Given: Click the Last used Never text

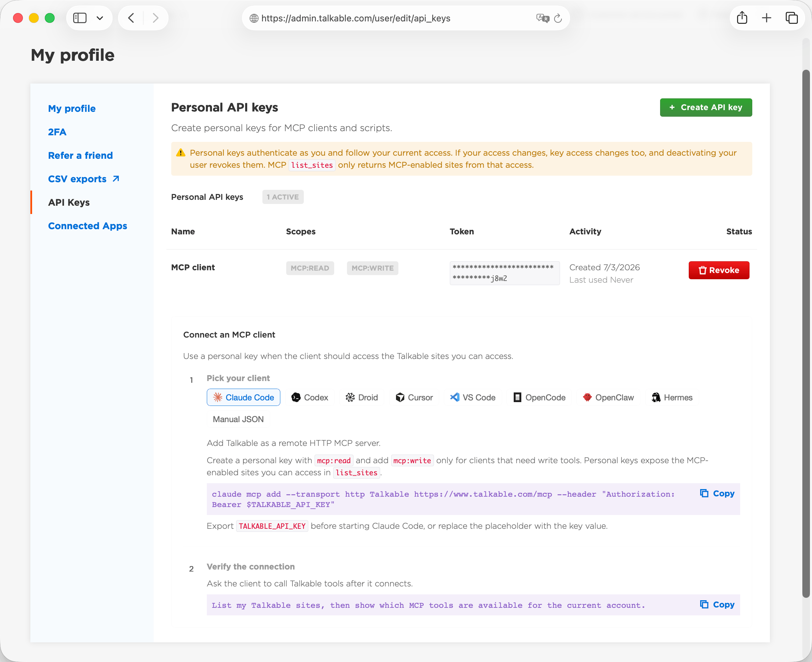Looking at the screenshot, I should (x=601, y=280).
